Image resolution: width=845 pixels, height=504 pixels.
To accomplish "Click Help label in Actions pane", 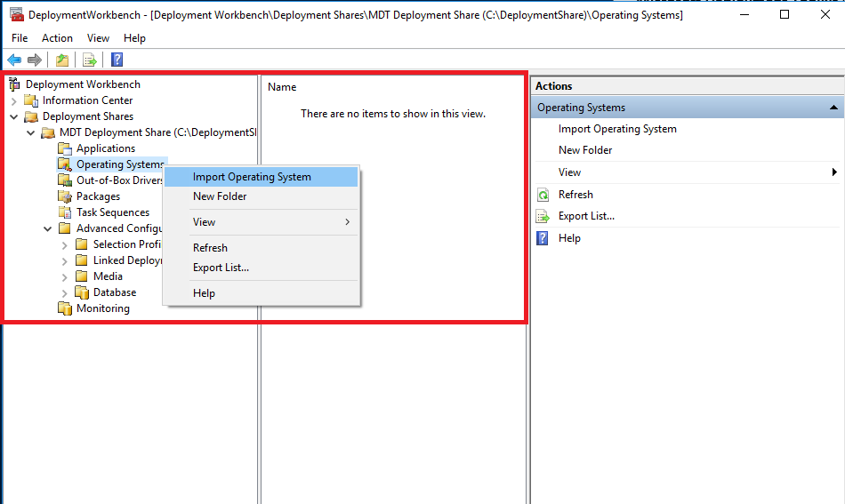I will (569, 238).
